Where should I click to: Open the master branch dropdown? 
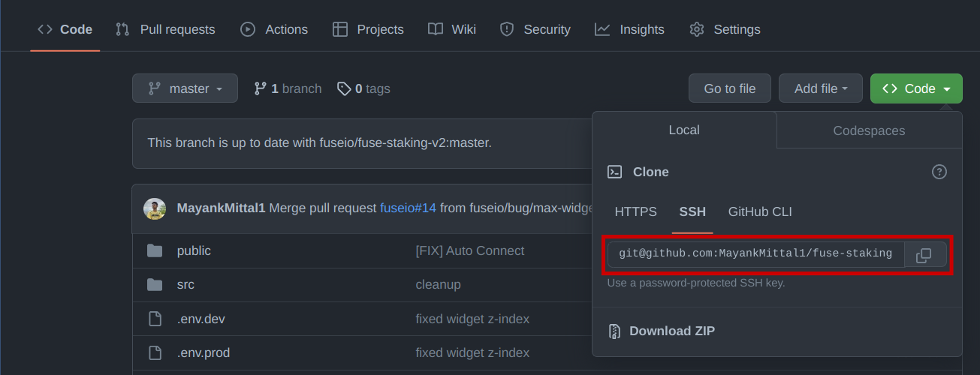pyautogui.click(x=185, y=88)
